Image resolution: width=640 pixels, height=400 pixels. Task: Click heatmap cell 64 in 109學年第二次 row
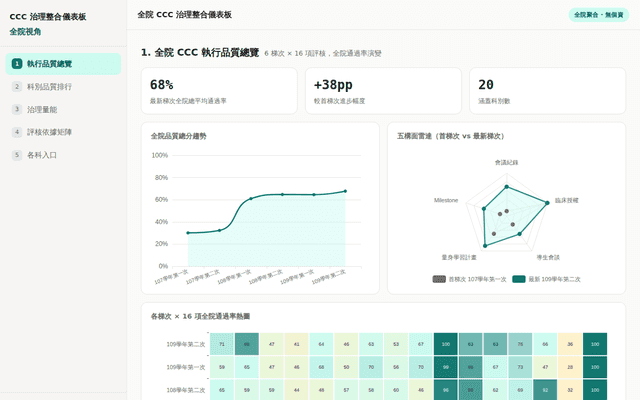pyautogui.click(x=321, y=344)
